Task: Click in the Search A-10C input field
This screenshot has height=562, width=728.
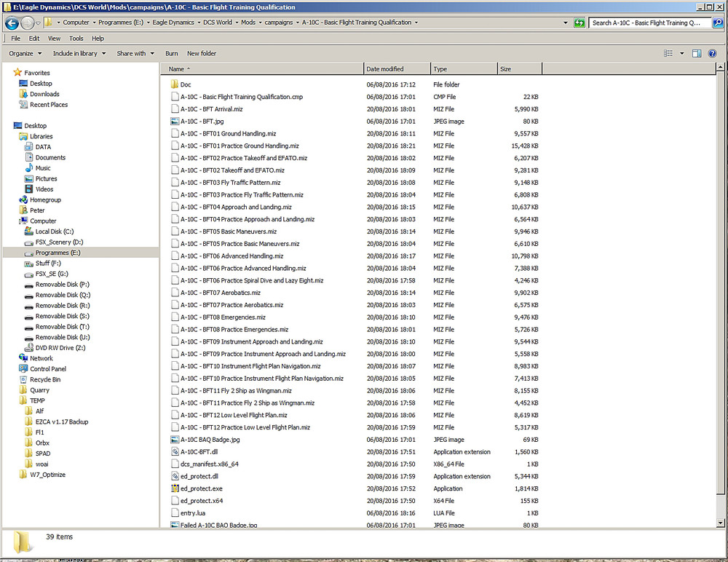Action: [650, 23]
